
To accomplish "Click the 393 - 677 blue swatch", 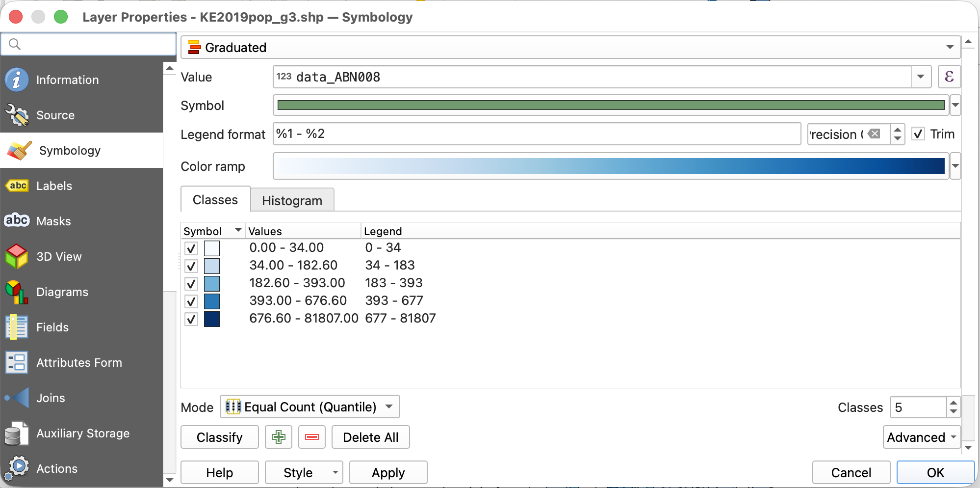I will 212,301.
